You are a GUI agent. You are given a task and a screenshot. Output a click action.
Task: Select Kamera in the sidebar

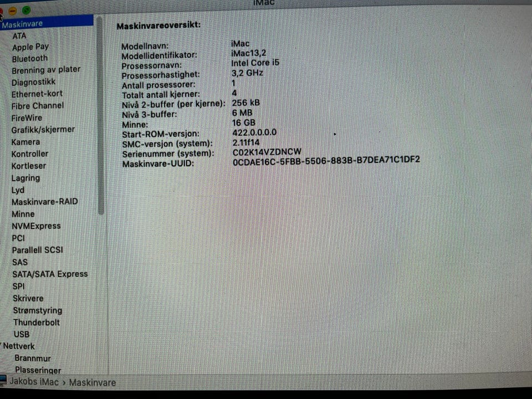(x=26, y=142)
